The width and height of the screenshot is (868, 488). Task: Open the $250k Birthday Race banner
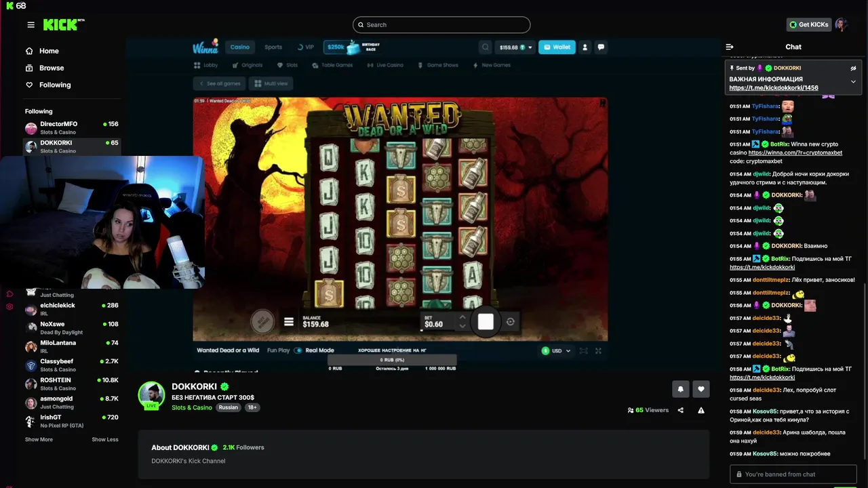(353, 47)
